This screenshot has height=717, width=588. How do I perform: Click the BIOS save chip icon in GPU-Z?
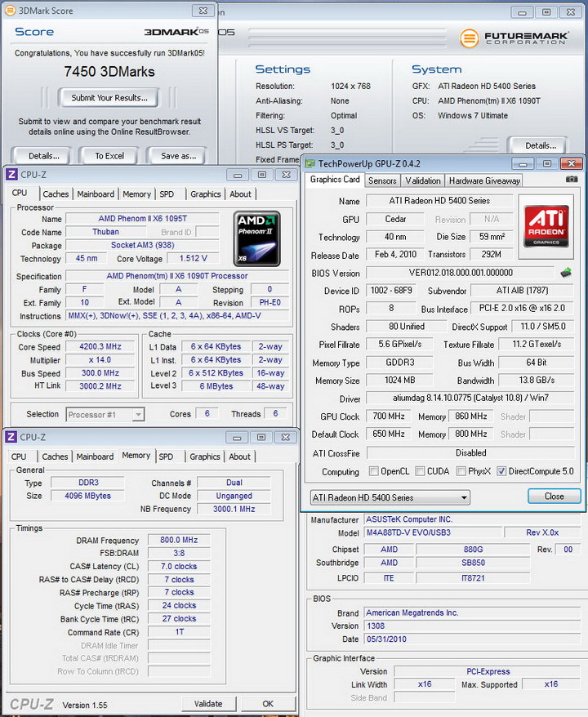(x=566, y=273)
